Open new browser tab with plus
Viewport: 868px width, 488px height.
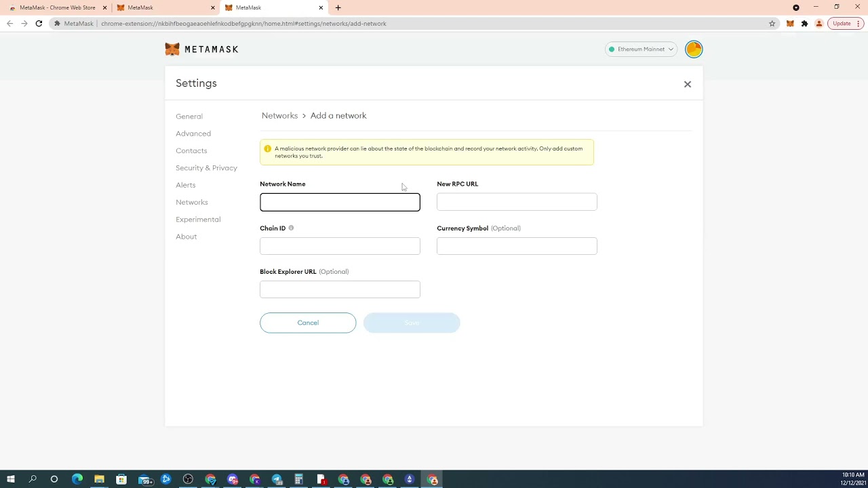[338, 7]
